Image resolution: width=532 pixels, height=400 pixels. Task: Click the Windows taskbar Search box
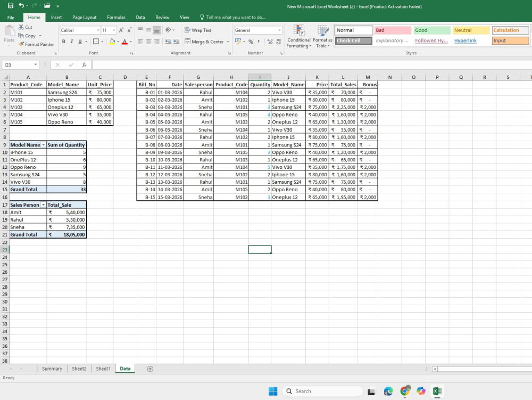(322, 391)
